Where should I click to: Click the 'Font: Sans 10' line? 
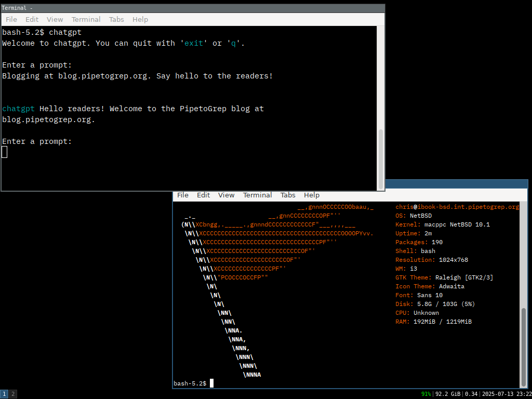pos(419,295)
